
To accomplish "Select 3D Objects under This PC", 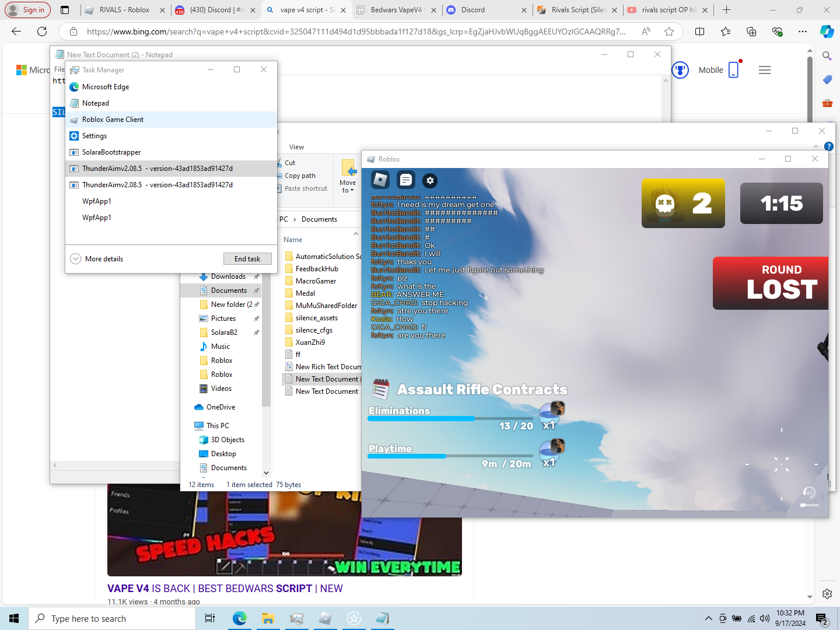I will coord(228,440).
